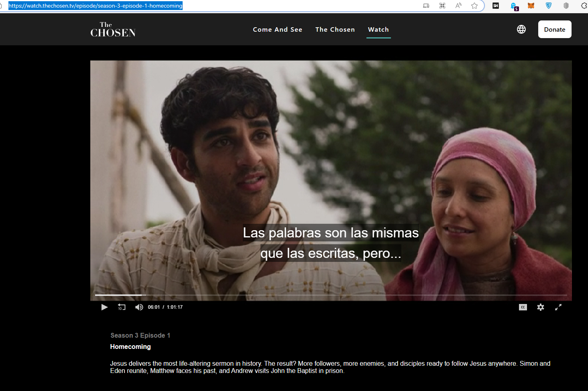The height and width of the screenshot is (391, 588).
Task: Select the highlighted URL in address bar
Action: (96, 6)
